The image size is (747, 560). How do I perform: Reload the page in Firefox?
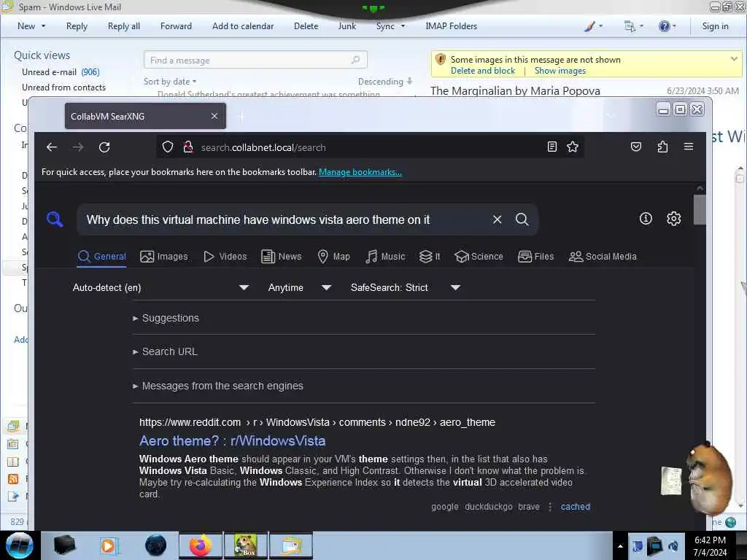tap(104, 147)
